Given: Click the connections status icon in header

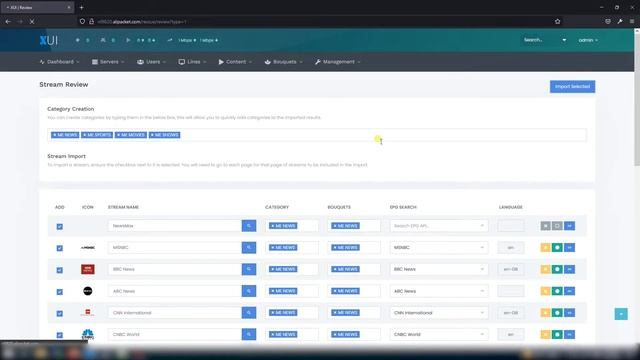Looking at the screenshot, I should point(78,40).
